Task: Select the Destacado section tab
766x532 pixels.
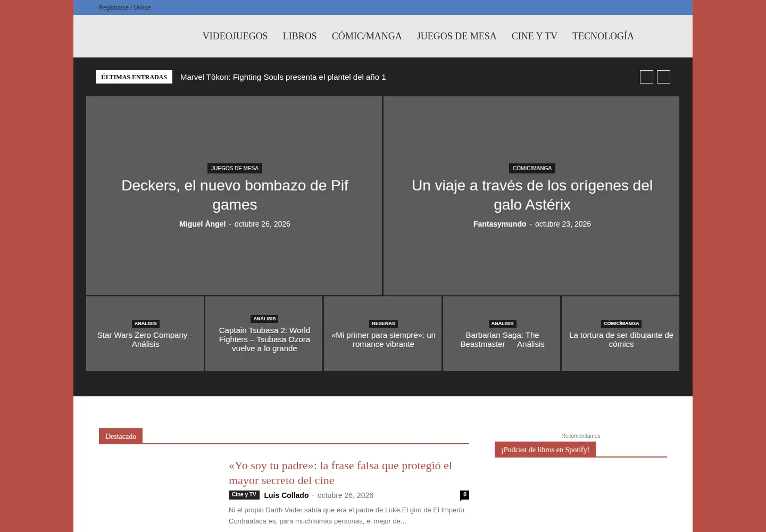Action: click(121, 436)
